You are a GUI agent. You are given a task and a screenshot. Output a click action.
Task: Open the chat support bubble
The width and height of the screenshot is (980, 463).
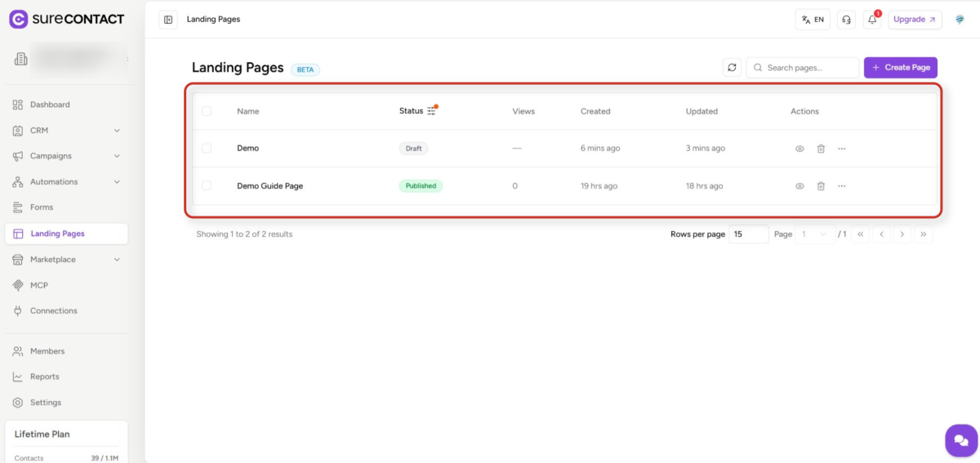(961, 440)
